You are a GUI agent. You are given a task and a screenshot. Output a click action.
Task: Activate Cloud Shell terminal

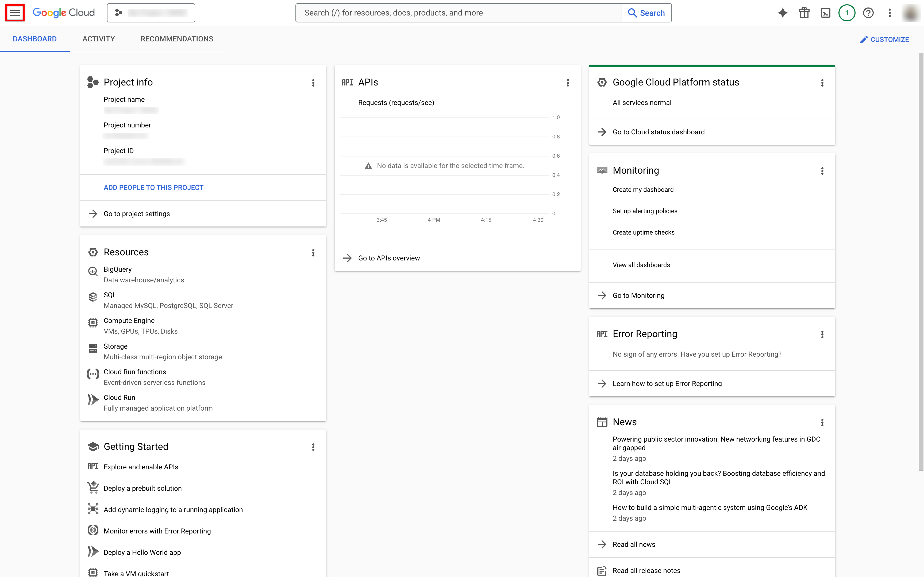tap(826, 13)
